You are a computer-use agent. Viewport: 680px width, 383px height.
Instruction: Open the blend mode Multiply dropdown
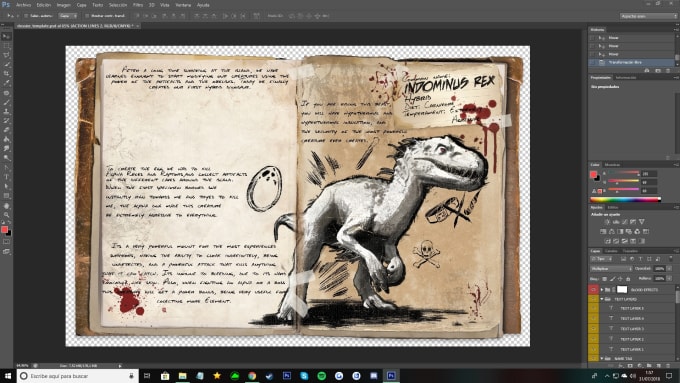(x=611, y=268)
